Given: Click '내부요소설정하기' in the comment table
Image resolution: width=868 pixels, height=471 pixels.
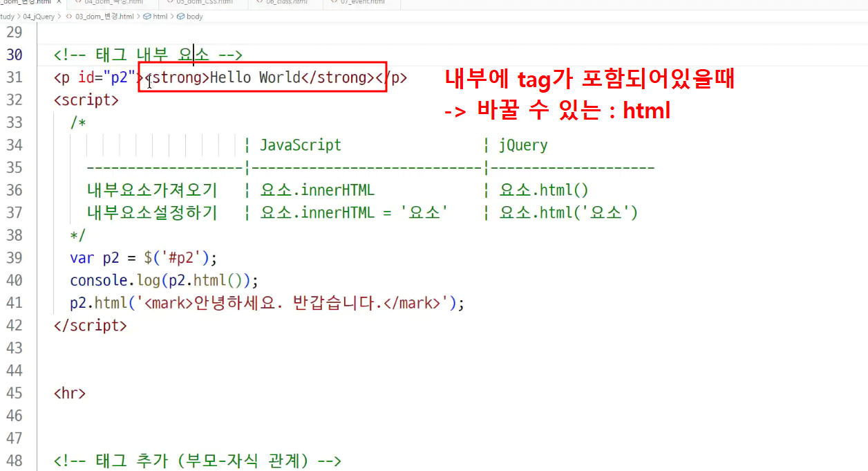Looking at the screenshot, I should click(x=152, y=212).
